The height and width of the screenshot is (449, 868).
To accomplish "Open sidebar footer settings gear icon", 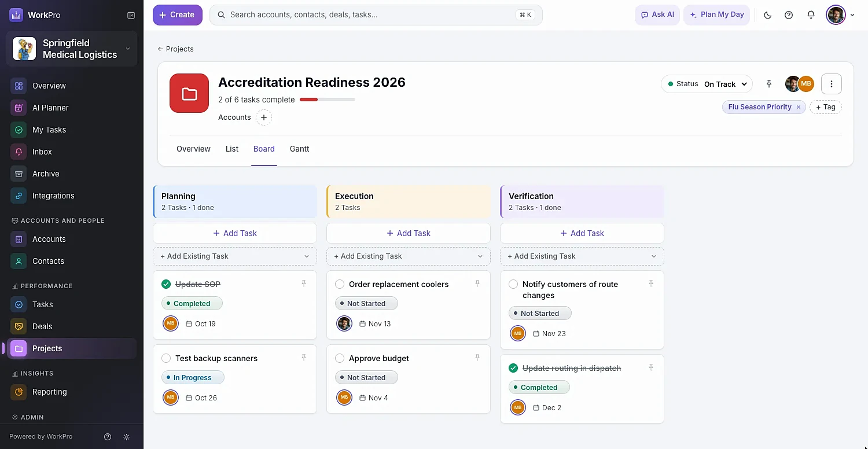I will [127, 437].
